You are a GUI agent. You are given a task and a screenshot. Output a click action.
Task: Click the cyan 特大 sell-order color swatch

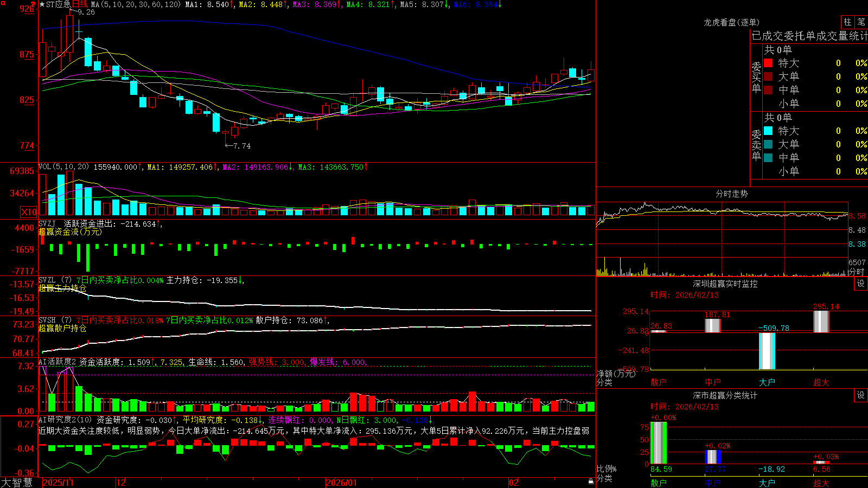[768, 131]
